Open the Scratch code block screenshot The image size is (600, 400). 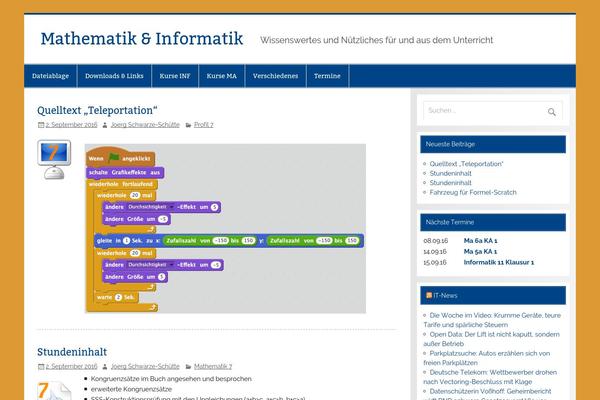[x=225, y=229]
